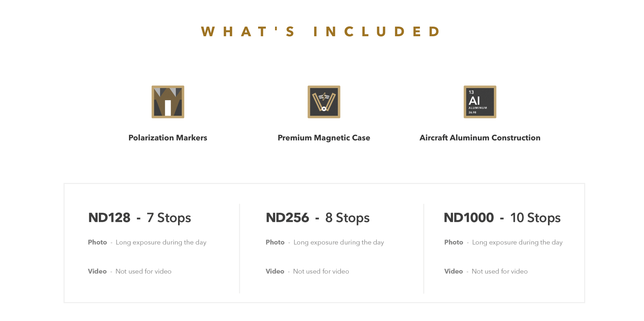
Task: Click the Video label under ND256
Action: pos(275,271)
